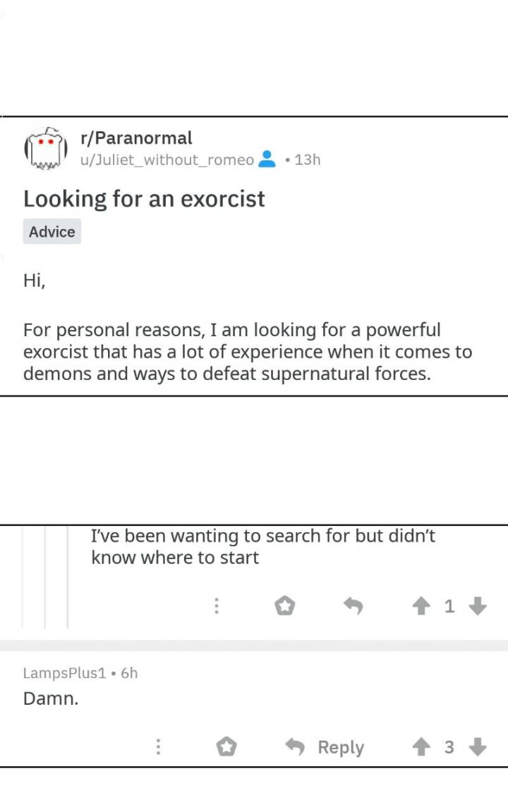Tap the "I've been wanting to search" comment text
Image resolution: width=508 pixels, height=812 pixels.
pos(262,547)
